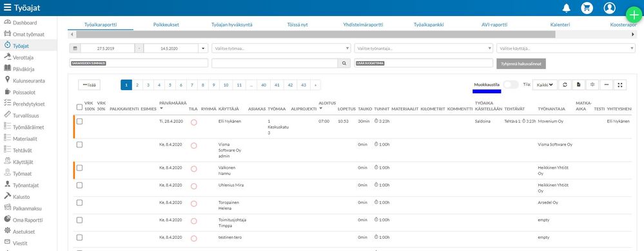Viewport: 644px width, 251px height.
Task: Click the fullscreen expand icon
Action: (620, 85)
